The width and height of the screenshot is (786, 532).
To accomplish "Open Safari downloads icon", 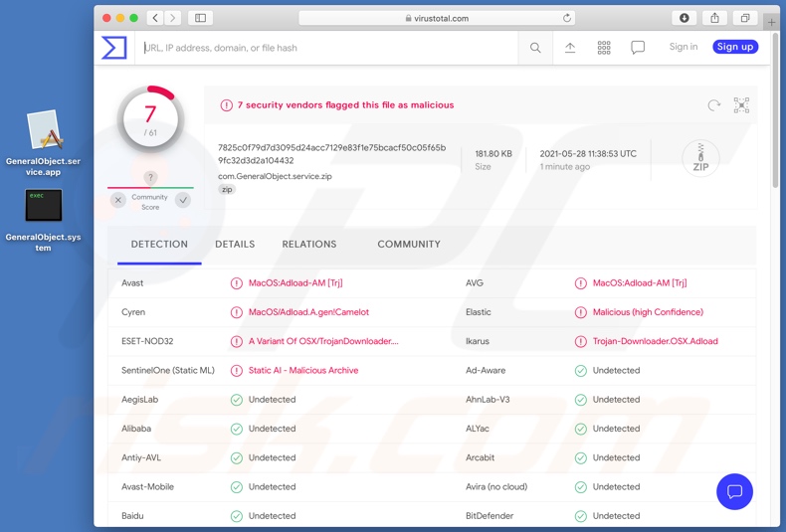I will (685, 18).
